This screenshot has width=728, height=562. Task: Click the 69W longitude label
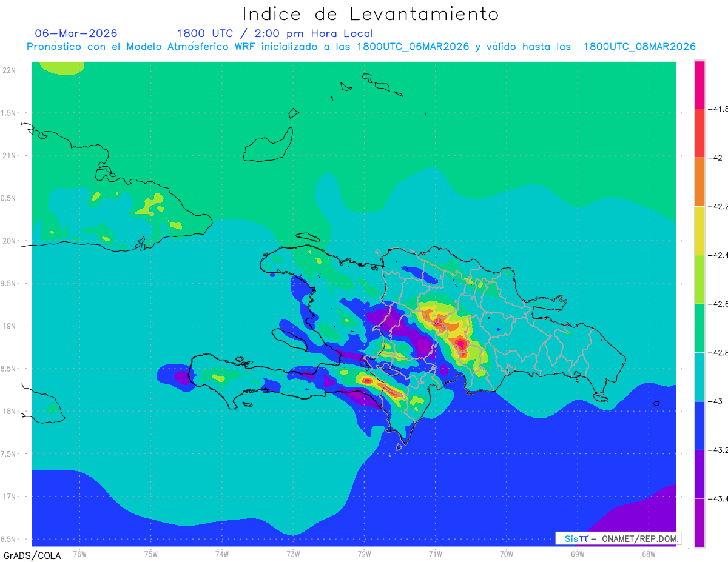578,554
